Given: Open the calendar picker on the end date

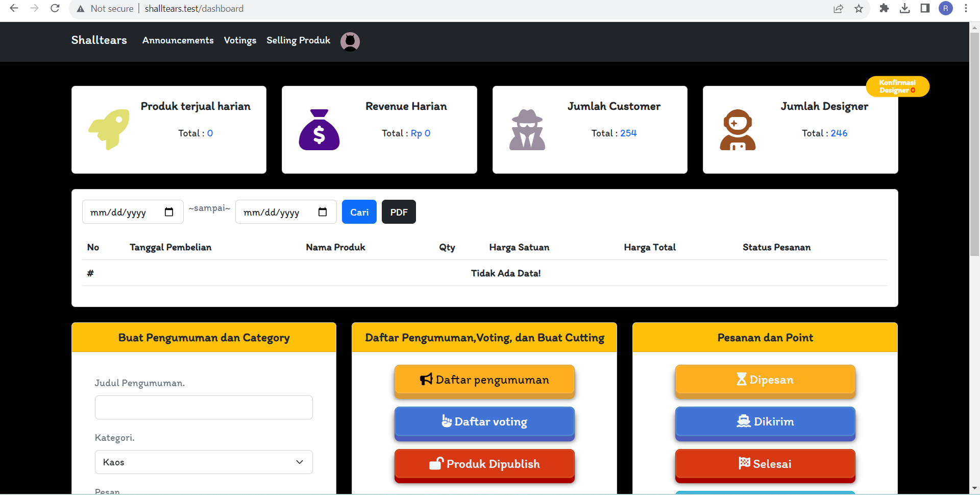Looking at the screenshot, I should tap(323, 212).
